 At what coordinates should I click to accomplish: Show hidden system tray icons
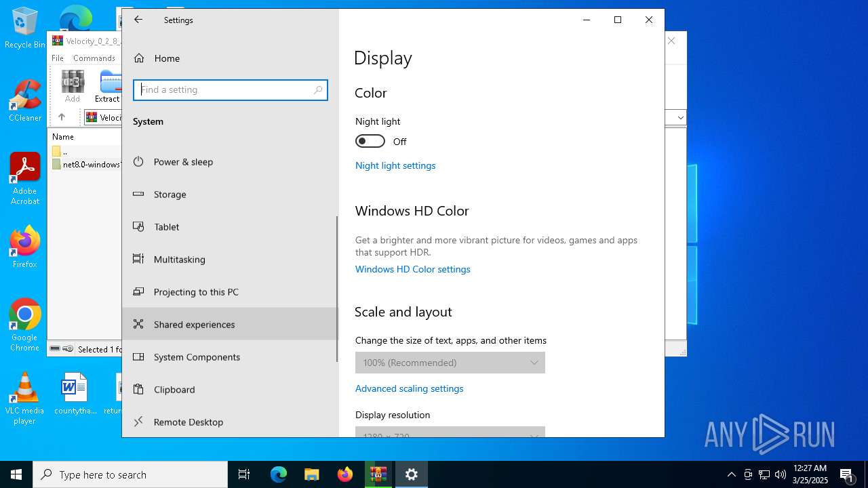tap(731, 474)
